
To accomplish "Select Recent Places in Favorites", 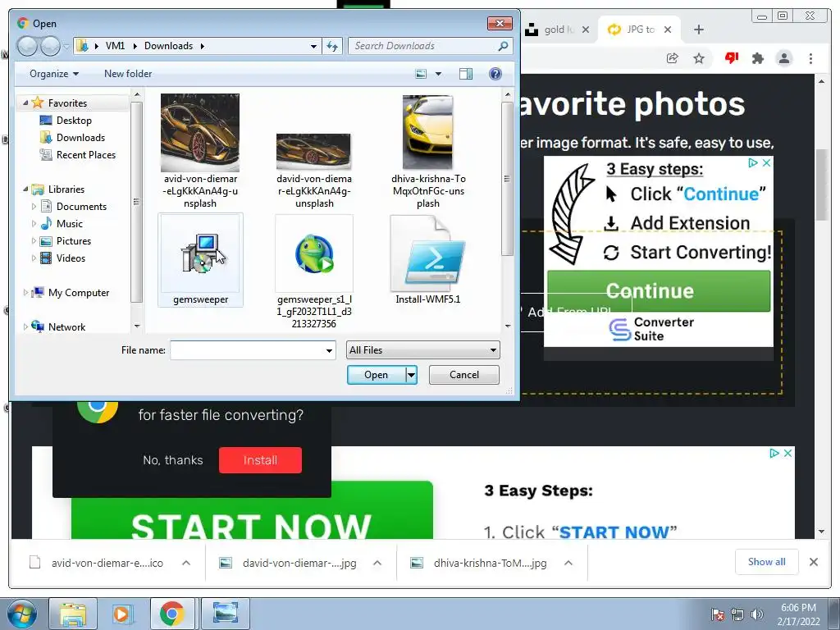I will point(78,155).
